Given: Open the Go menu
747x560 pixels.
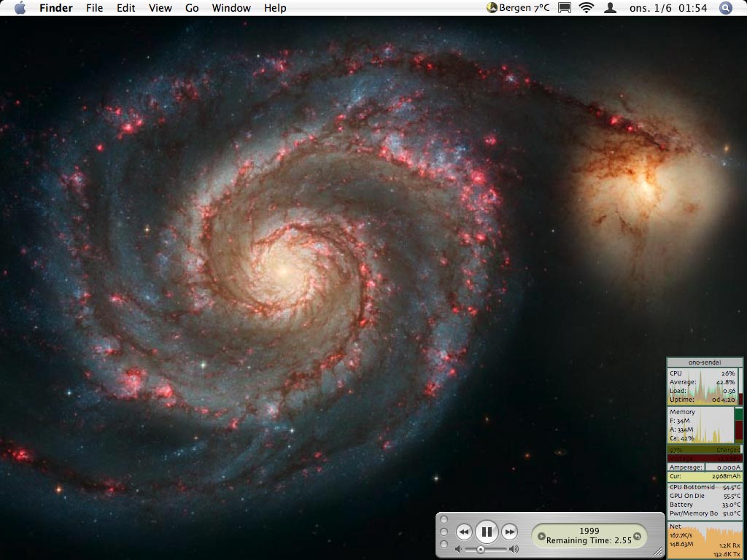Looking at the screenshot, I should coord(192,8).
